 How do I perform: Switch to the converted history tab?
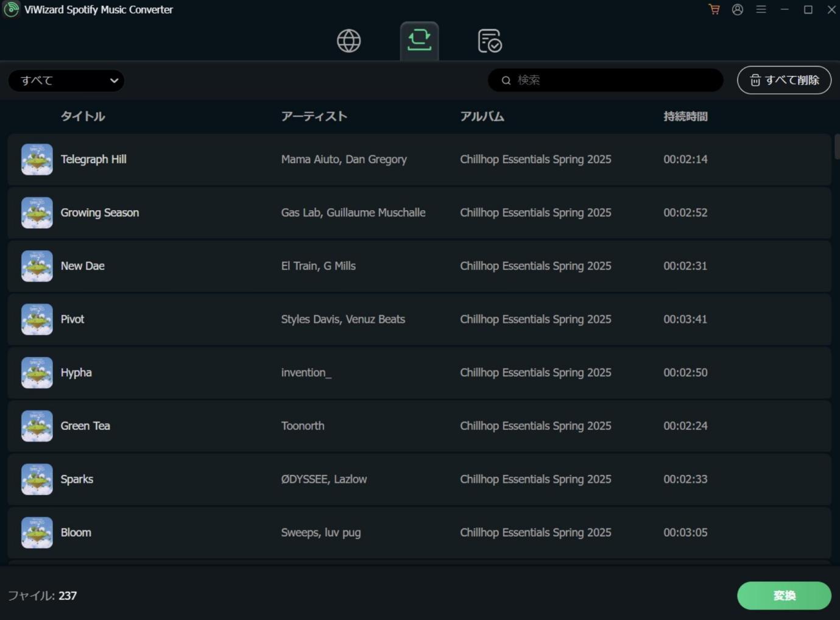[x=490, y=41]
